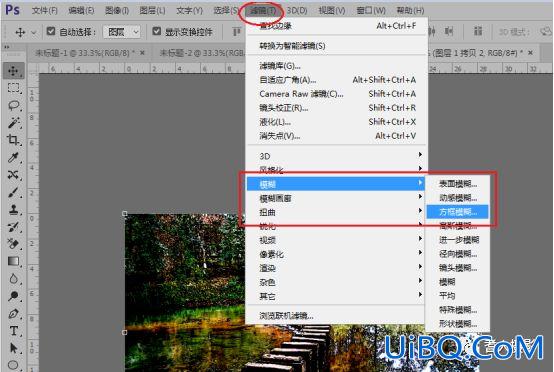This screenshot has width=554, height=372.
Task: Open the 视图(V) menu
Action: coord(332,11)
